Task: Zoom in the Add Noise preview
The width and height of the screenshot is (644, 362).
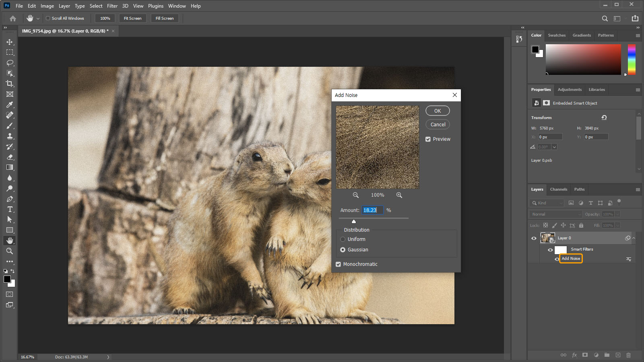Action: [399, 195]
